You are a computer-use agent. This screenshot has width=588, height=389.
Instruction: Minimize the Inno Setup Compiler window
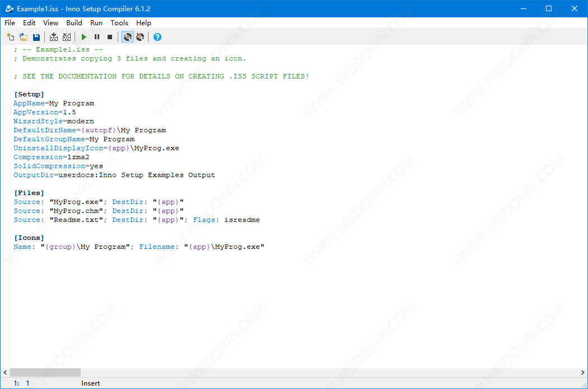(524, 8)
